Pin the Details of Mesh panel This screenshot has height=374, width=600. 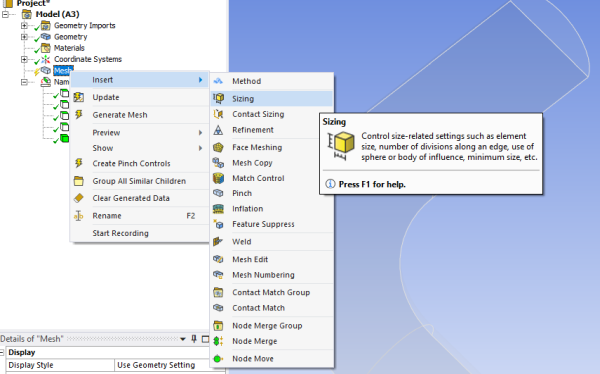coord(194,339)
